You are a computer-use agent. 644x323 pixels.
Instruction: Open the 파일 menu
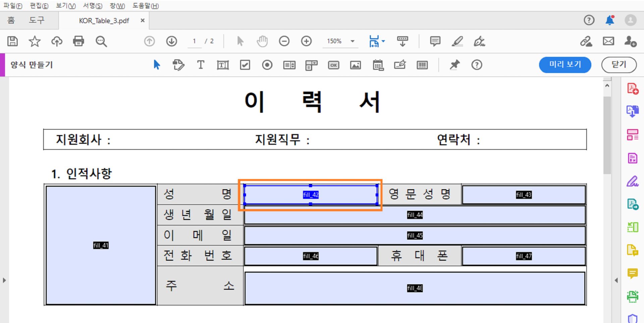coord(13,6)
